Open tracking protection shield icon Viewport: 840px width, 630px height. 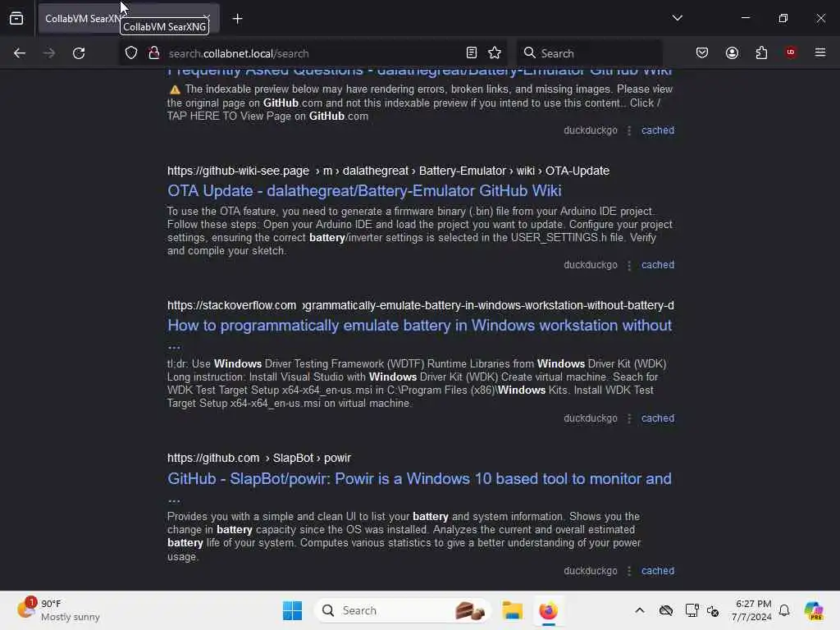(x=131, y=52)
